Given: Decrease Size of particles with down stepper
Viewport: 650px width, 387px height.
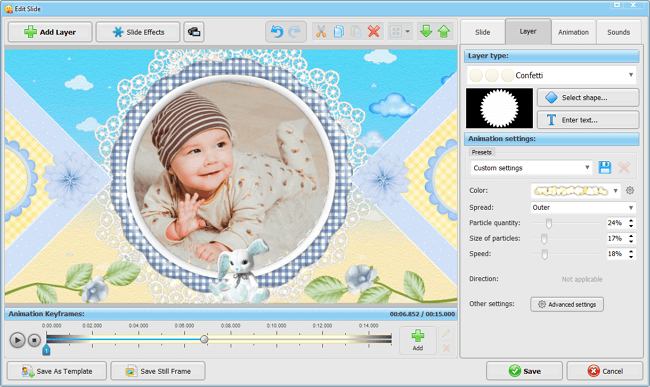Looking at the screenshot, I should click(631, 241).
